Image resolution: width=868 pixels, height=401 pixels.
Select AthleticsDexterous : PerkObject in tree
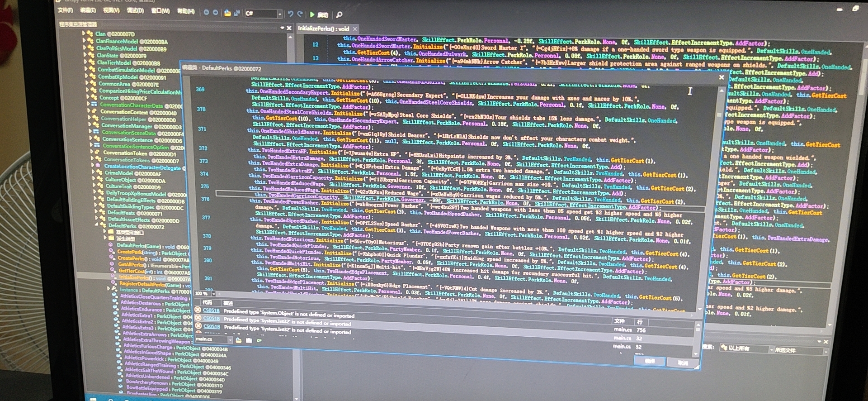(x=155, y=303)
